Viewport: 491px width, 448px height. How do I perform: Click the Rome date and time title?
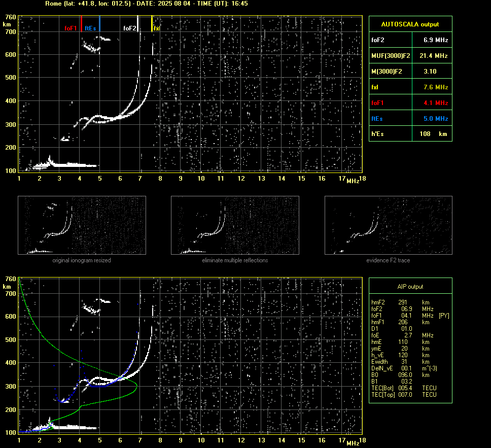[146, 4]
